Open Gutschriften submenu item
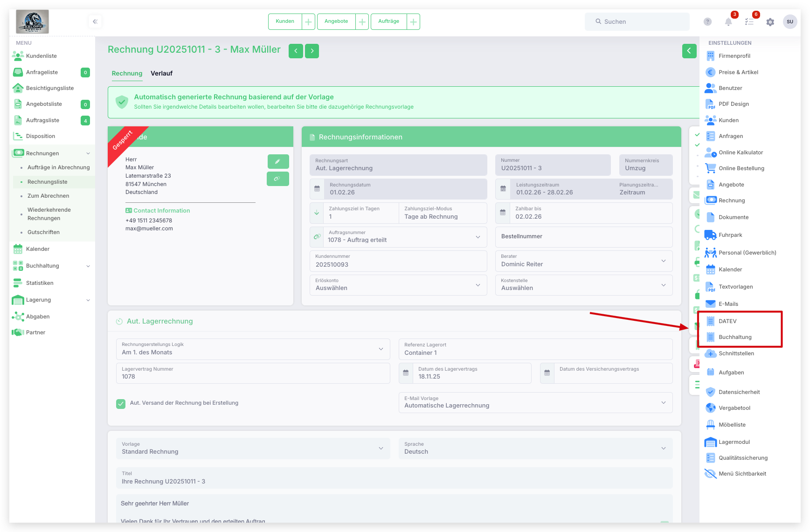Image resolution: width=810 pixels, height=532 pixels. tap(43, 232)
